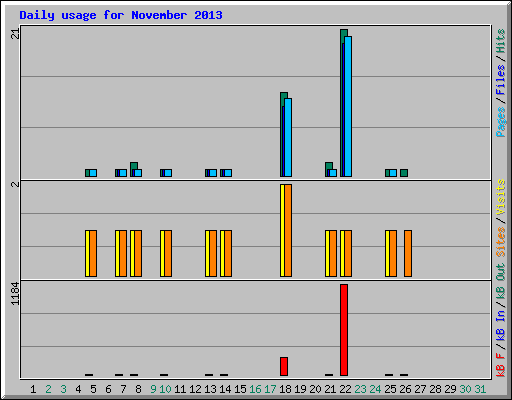
Task: Click green x-axis day label 10
Action: (x=165, y=389)
